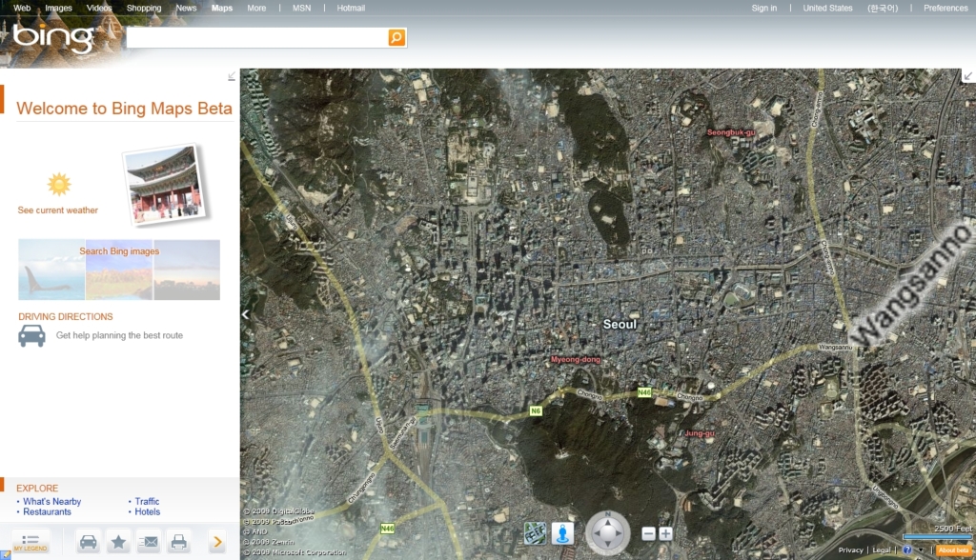The height and width of the screenshot is (560, 976).
Task: Click United States region link
Action: 828,8
